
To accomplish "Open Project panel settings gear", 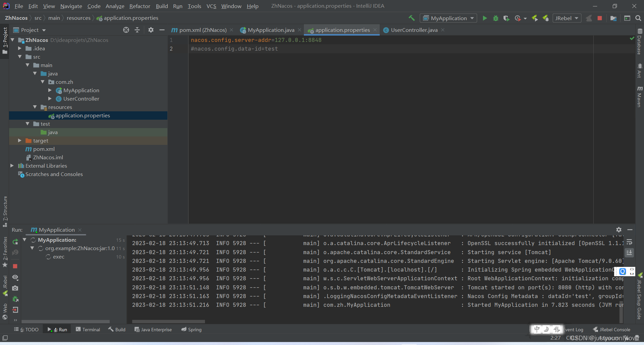I will point(151,30).
